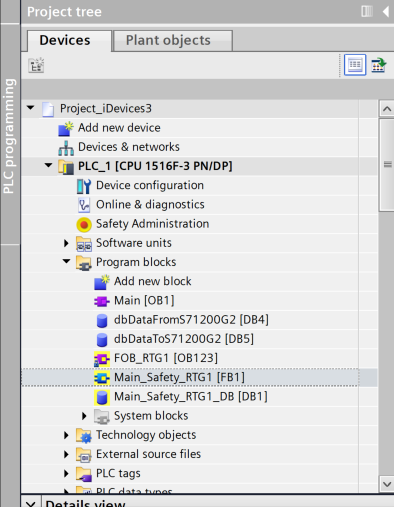Click the Main_Safety_RTG1 FB1 block icon
The image size is (394, 507).
click(102, 378)
